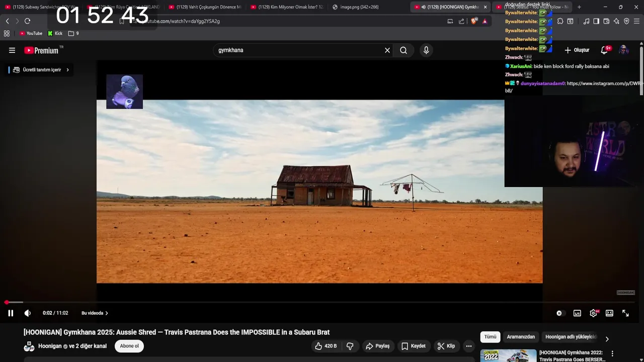Open the Brave VPN shield icon
644x362 pixels.
click(626, 21)
